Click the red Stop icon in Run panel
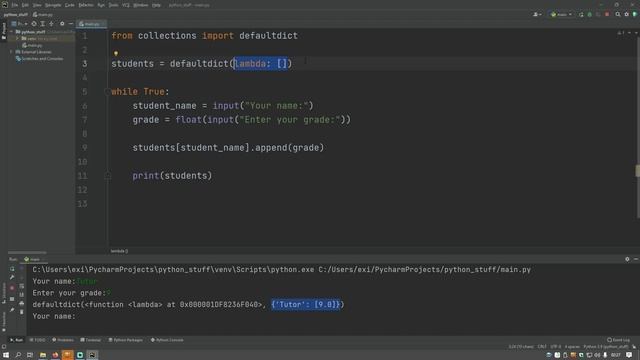Viewport: 640px width, 360px height. (12, 288)
